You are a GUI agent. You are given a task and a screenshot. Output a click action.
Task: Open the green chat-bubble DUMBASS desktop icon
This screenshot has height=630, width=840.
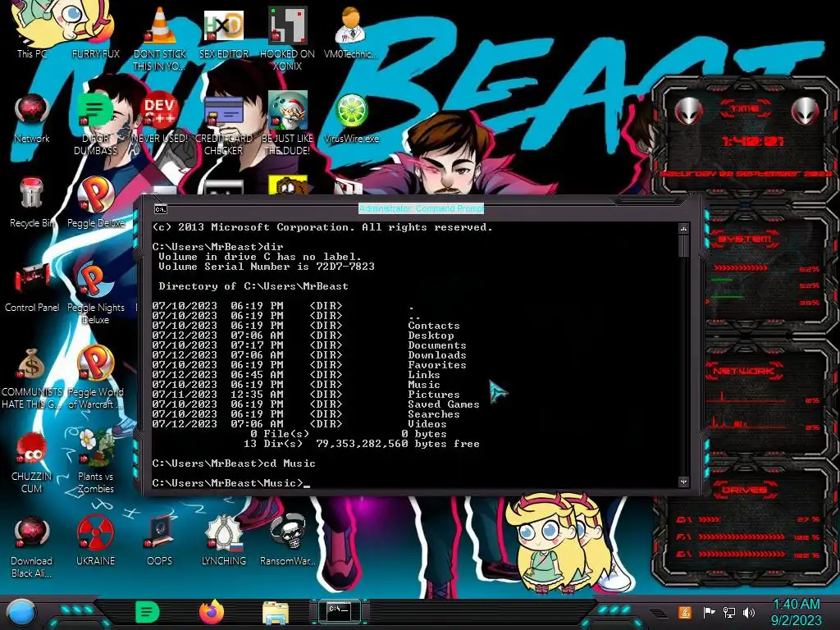(x=95, y=125)
